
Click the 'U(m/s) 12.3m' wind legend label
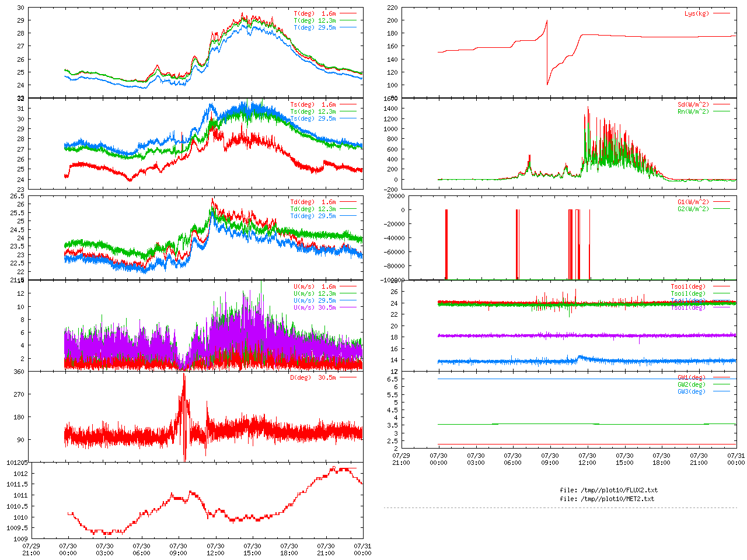click(315, 294)
